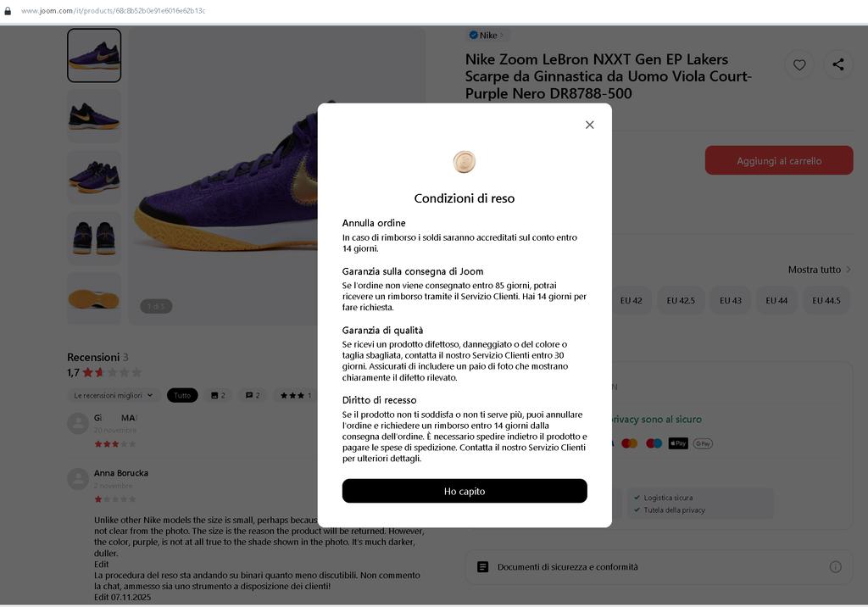Image resolution: width=868 pixels, height=607 pixels.
Task: Select the first purple shoe thumbnail
Action: 94,56
